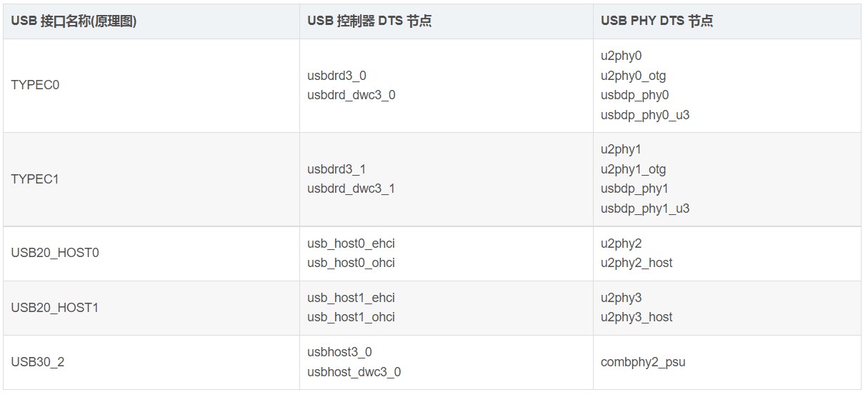Select the usb_host1_ohci node entry
The height and width of the screenshot is (397, 868).
click(351, 317)
